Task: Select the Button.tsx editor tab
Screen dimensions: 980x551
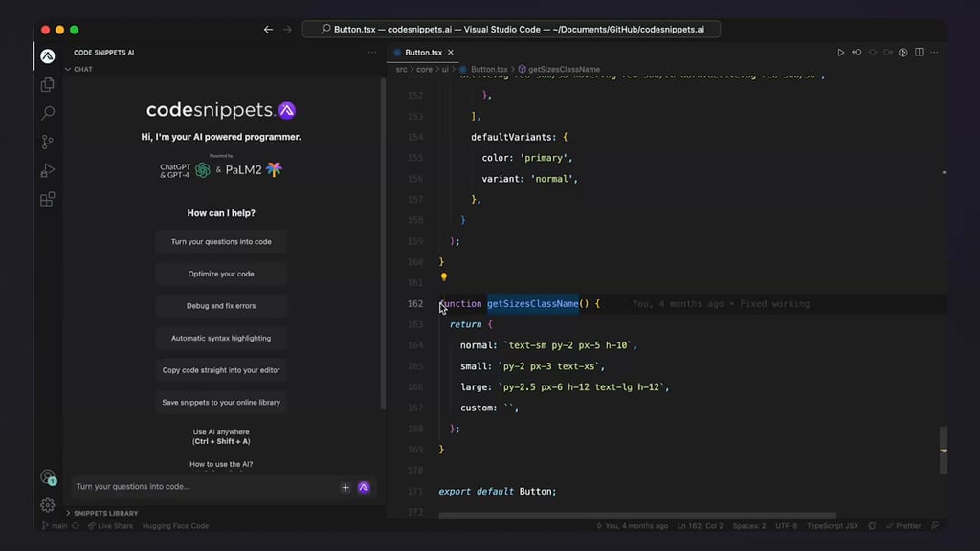Action: coord(422,53)
